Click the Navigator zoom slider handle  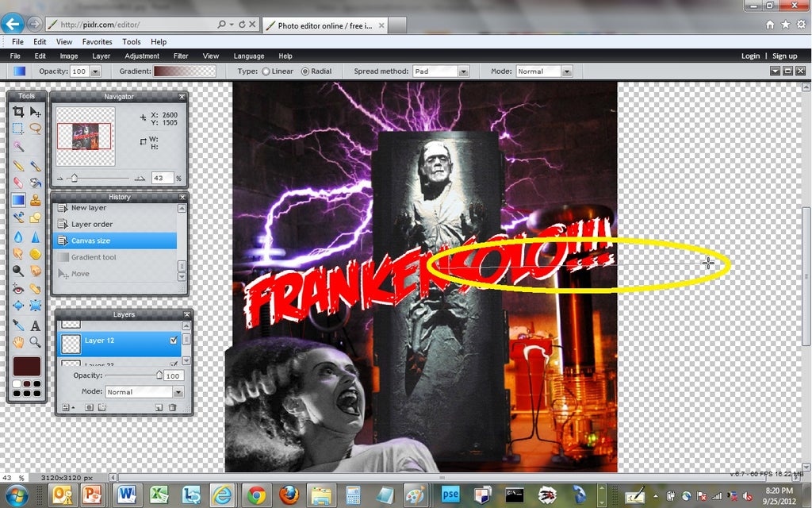74,179
